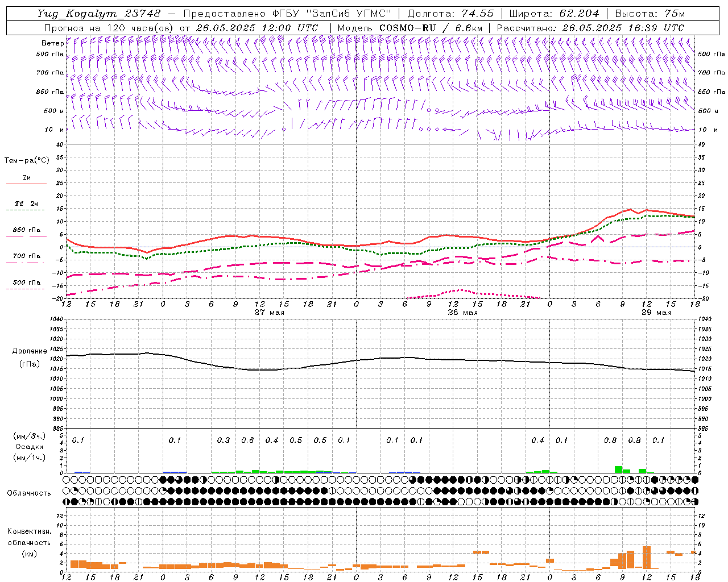Click the dashed green line sample under 'Td 2м'
The height and width of the screenshot is (582, 728).
[x=26, y=210]
